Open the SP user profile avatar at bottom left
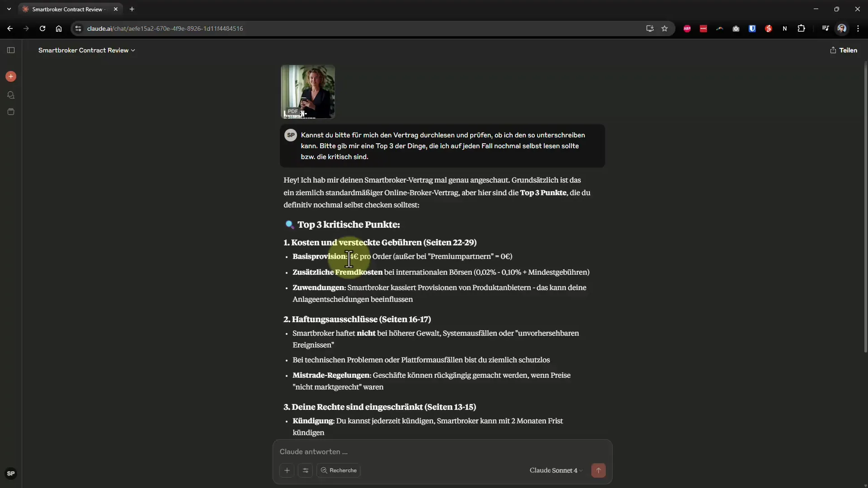Image resolution: width=868 pixels, height=488 pixels. pyautogui.click(x=11, y=474)
